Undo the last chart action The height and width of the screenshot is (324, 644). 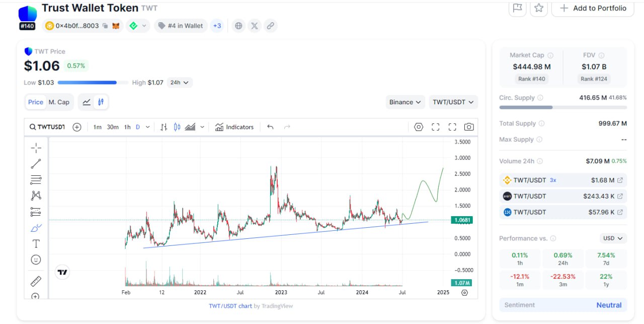pyautogui.click(x=270, y=127)
